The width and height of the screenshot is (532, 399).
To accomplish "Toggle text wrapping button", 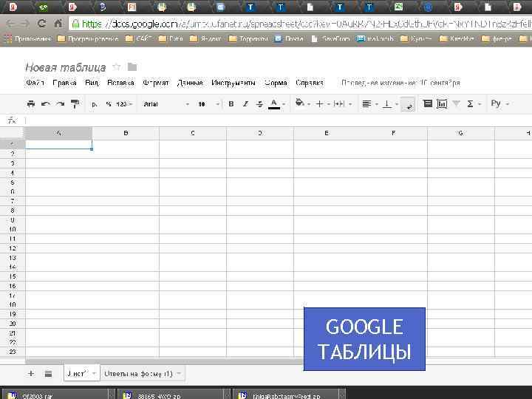I will point(408,104).
